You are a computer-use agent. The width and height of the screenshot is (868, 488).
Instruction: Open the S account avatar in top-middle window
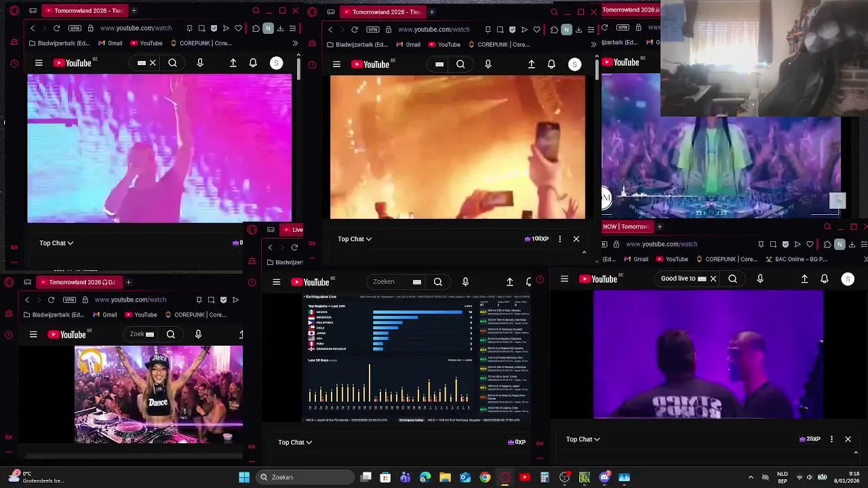pyautogui.click(x=574, y=64)
